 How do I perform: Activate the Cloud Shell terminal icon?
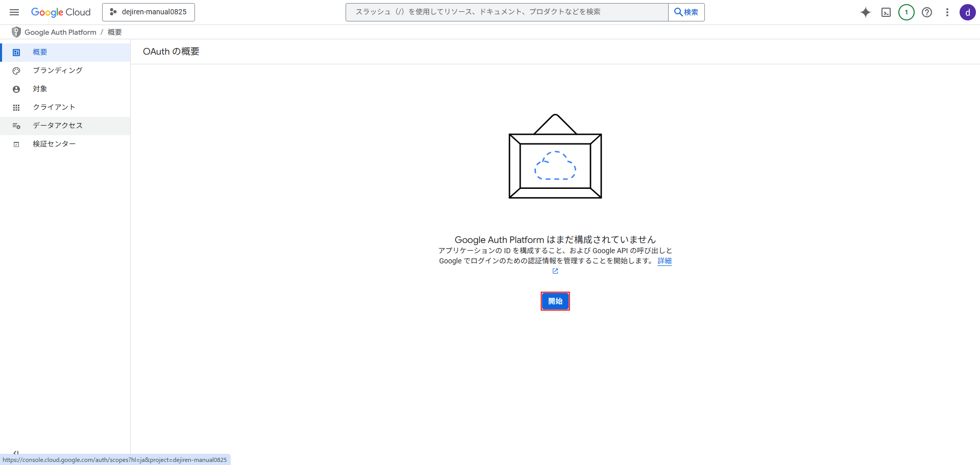[x=886, y=12]
